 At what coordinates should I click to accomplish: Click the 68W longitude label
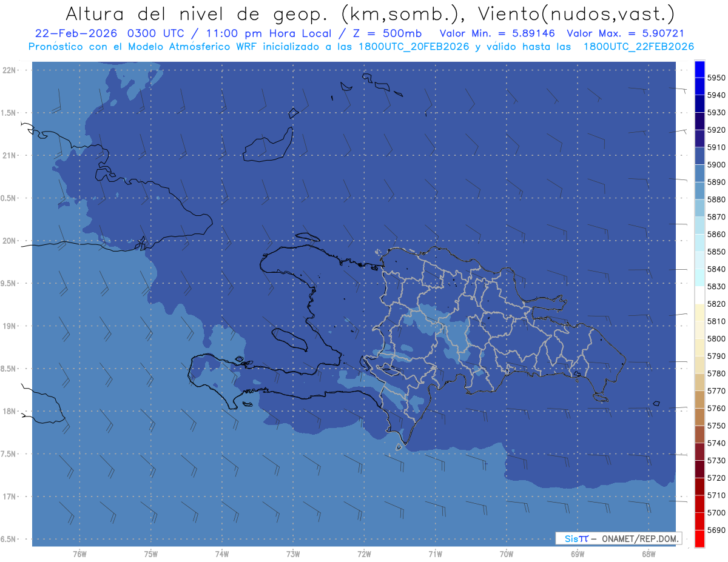coord(649,554)
